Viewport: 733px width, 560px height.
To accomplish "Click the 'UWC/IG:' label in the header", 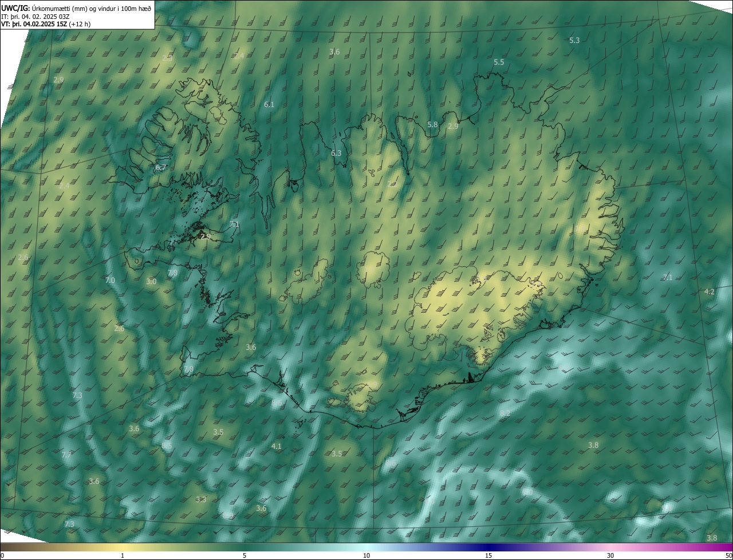I will tap(15, 8).
